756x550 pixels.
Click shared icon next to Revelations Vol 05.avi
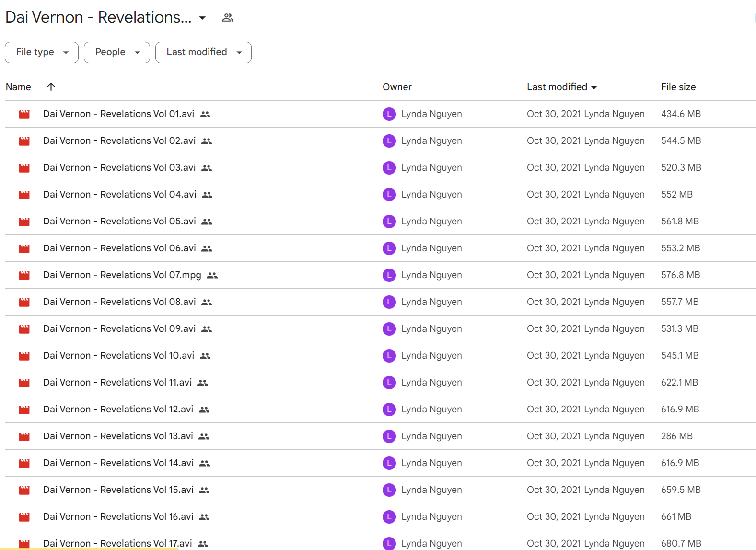point(207,222)
